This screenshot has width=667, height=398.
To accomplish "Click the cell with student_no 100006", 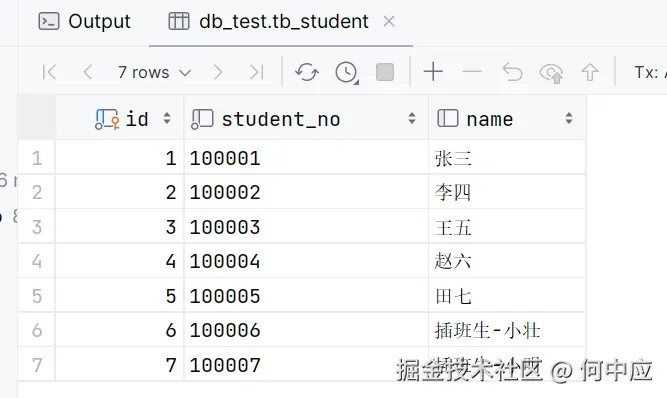I will (306, 330).
